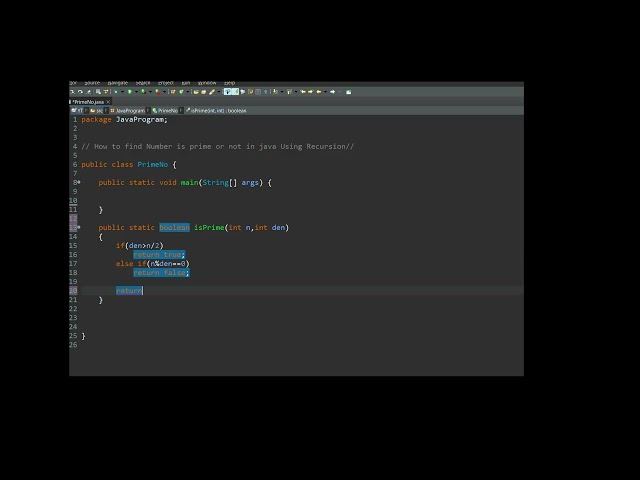
Task: Close the PrimeNo.java editor tab
Action: coord(108,102)
